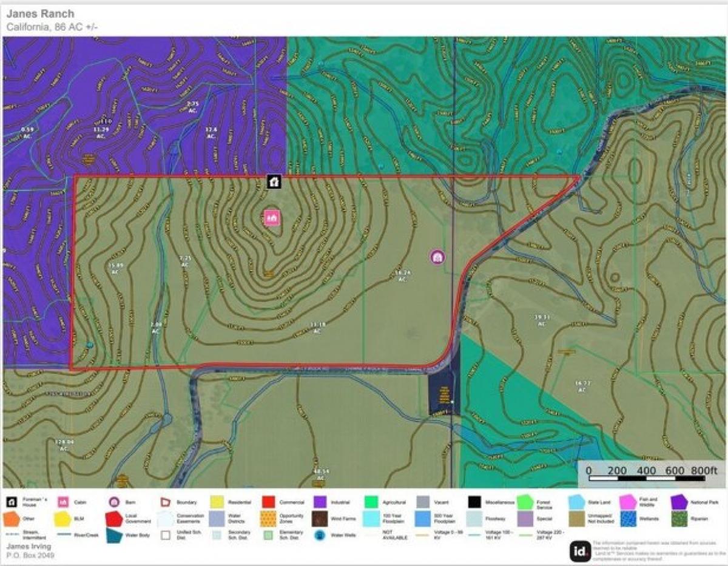Viewport: 728px width, 566px height.
Task: Click the pink Cabin marker on the map
Action: coord(272,217)
